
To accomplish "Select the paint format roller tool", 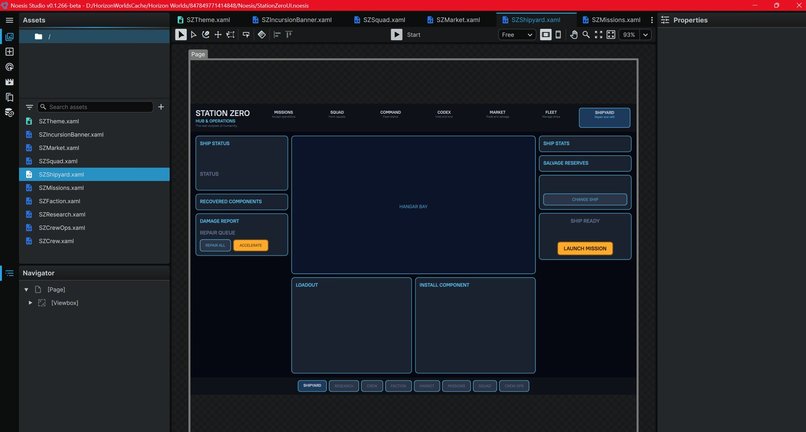I will (246, 34).
